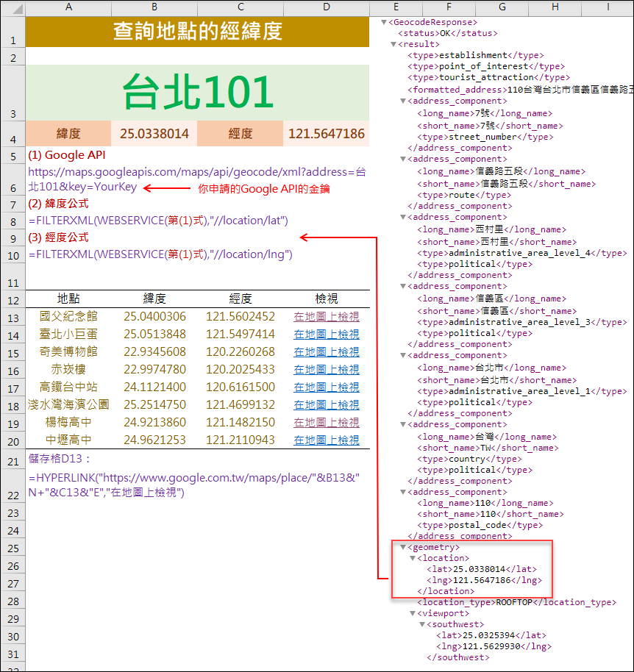The width and height of the screenshot is (634, 672).
Task: Click the FILTERXML formula ending in location/lat
Action: [x=158, y=221]
